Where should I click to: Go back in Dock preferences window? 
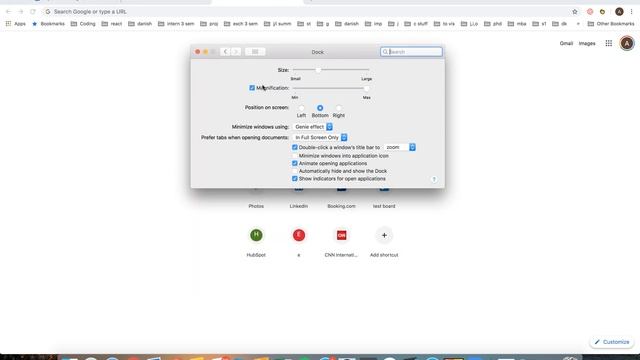pyautogui.click(x=225, y=52)
